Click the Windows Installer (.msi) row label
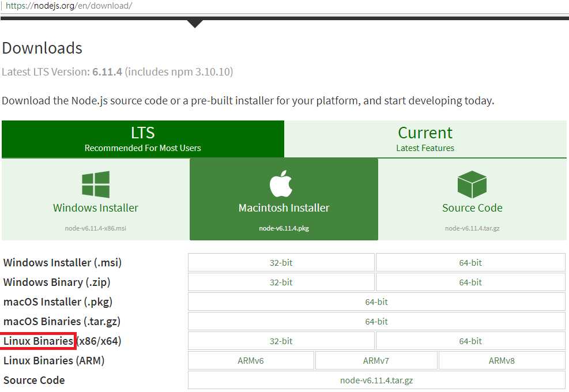The image size is (569, 392). 62,262
